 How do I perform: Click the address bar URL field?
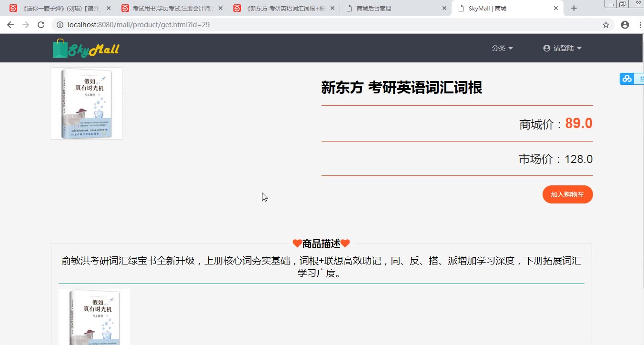(333, 25)
